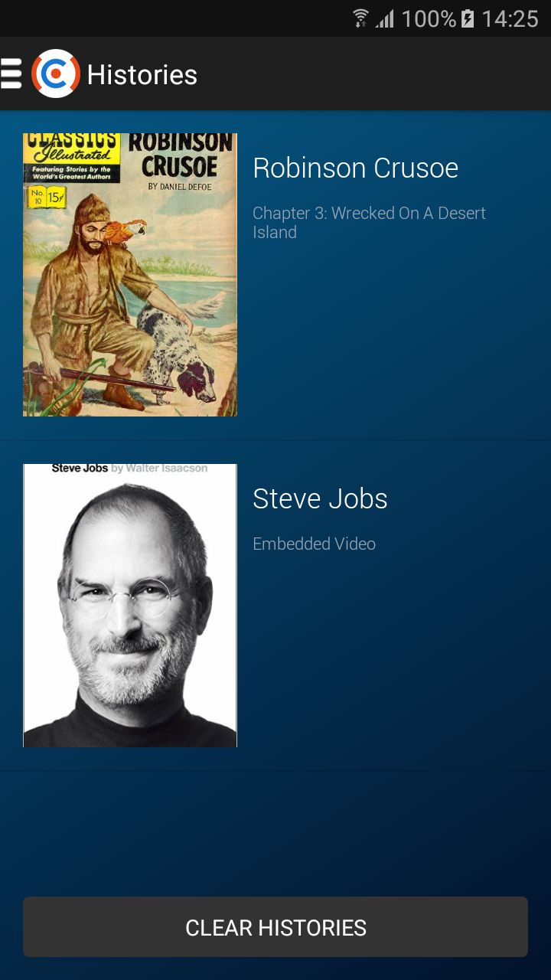551x980 pixels.
Task: Open the Embedded Video subtitle
Action: click(315, 544)
